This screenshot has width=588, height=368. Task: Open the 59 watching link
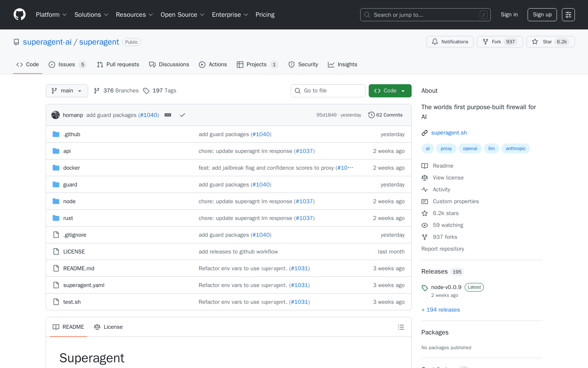click(442, 225)
